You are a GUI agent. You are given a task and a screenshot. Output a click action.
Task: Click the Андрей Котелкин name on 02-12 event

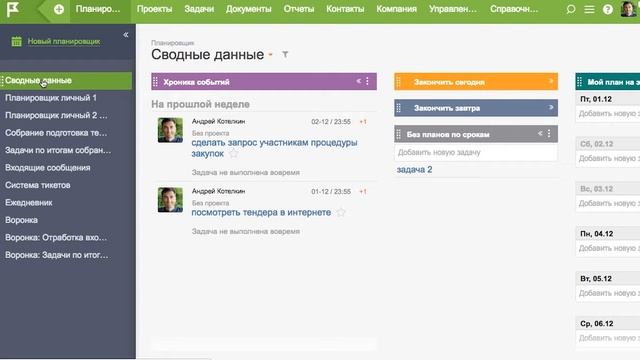(x=218, y=122)
